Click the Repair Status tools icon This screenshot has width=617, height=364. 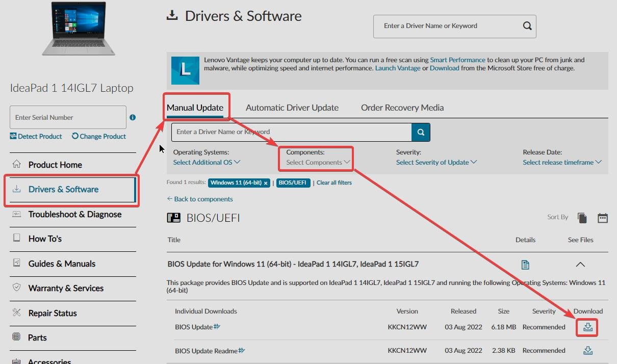click(17, 313)
